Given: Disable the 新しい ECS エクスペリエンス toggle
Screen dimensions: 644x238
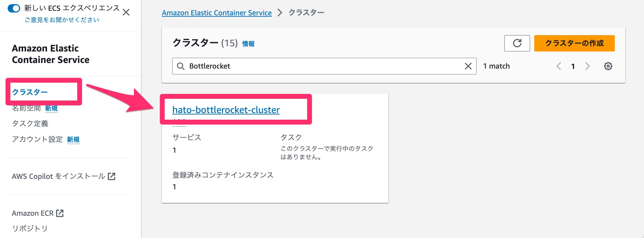Looking at the screenshot, I should coord(13,8).
